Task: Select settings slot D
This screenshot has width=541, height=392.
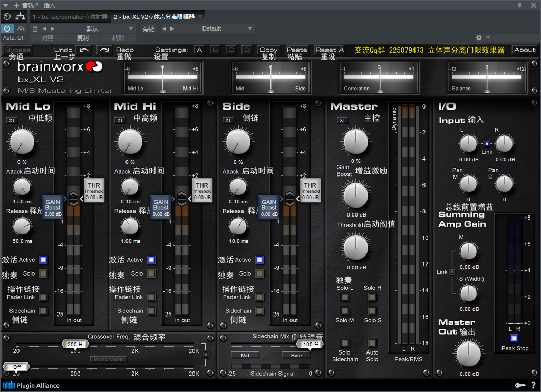Action: [x=247, y=50]
